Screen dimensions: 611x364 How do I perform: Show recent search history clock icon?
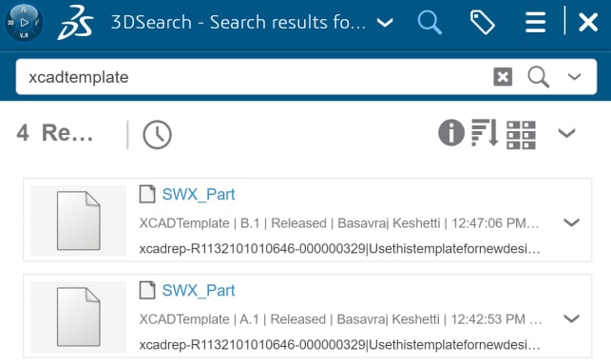[157, 135]
